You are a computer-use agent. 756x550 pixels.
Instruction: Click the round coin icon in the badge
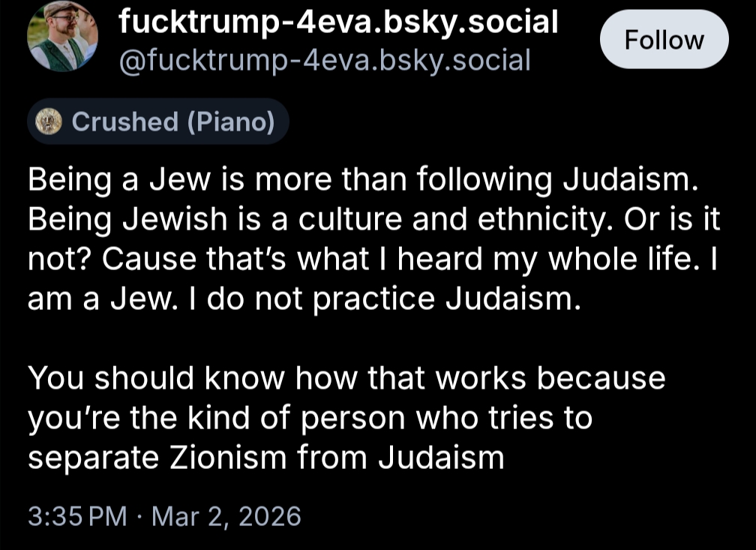tap(49, 121)
